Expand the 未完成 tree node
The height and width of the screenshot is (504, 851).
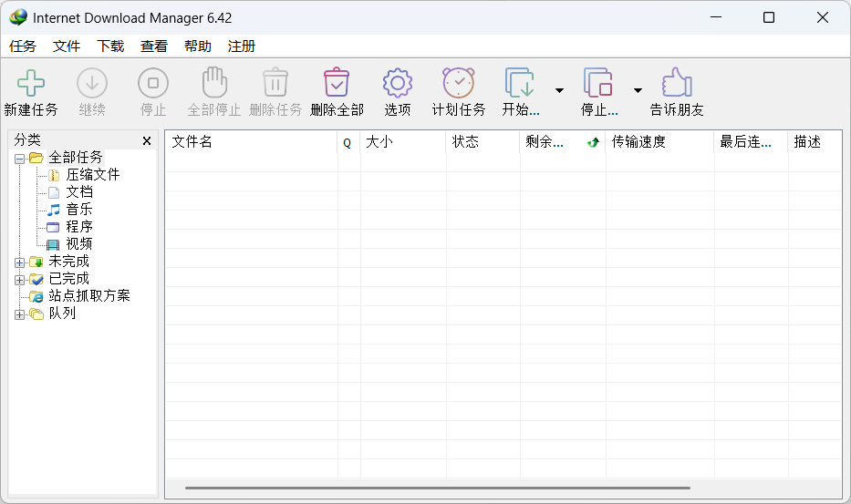(20, 262)
